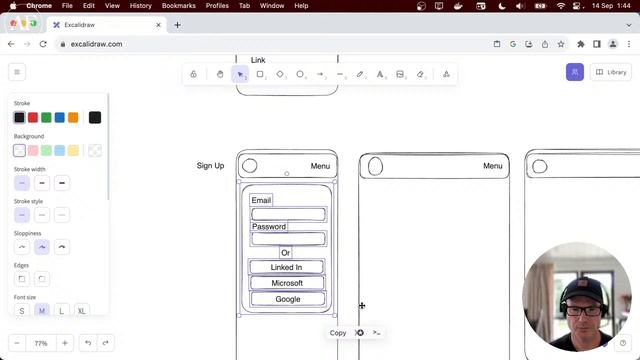640x360 pixels.
Task: Open the Chrome File menu
Action: click(67, 6)
